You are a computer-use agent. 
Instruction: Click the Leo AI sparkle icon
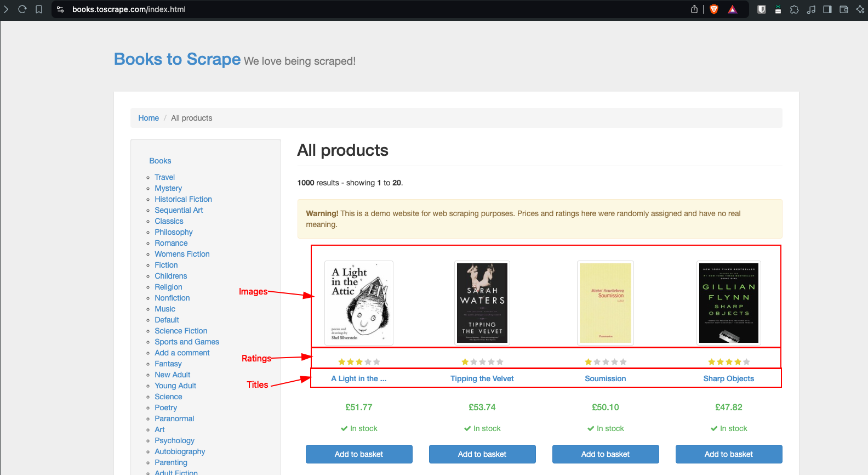860,9
